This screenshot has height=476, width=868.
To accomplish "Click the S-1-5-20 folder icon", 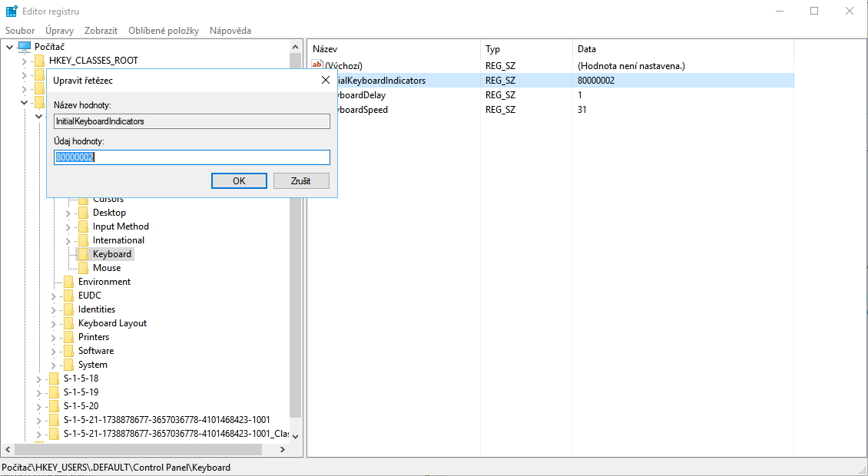I will 54,406.
